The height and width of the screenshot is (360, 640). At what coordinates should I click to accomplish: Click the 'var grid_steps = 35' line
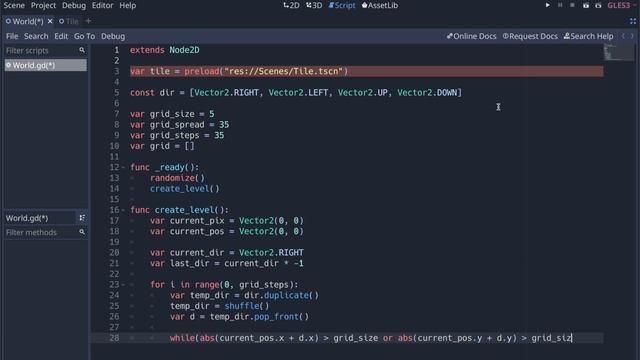177,135
